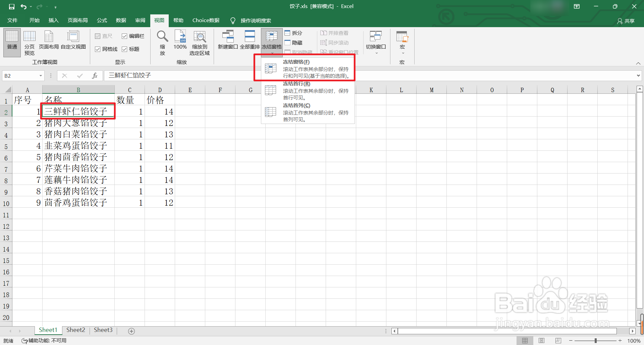The height and width of the screenshot is (345, 644).
Task: Collapse the Freeze Panes (冻结窗格) dropdown button
Action: point(272,42)
